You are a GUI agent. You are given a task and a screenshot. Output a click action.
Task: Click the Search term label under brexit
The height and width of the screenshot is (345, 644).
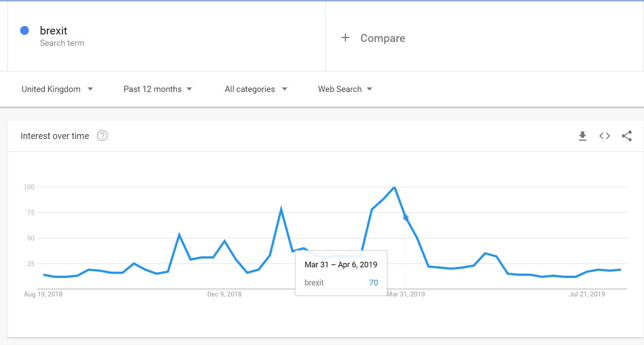click(x=62, y=43)
